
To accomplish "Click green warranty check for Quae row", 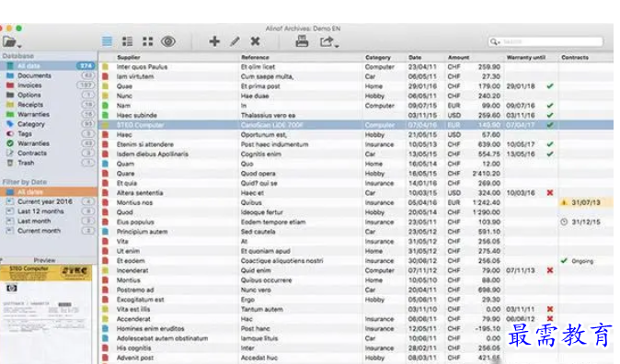I will (550, 85).
